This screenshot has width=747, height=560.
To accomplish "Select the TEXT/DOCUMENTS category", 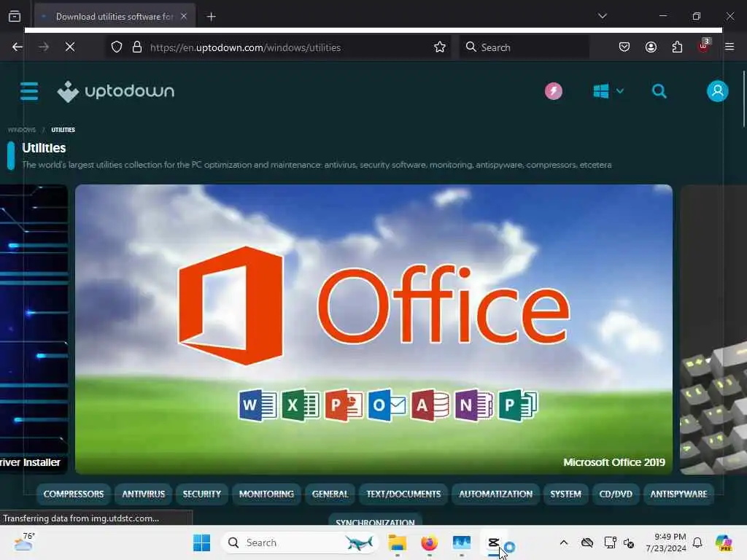I will [403, 494].
